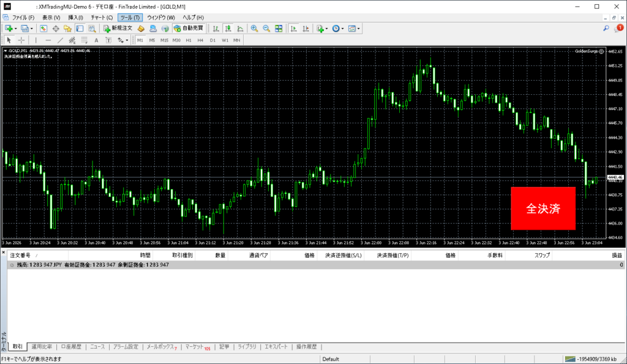Open the search magnifier icon

[606, 28]
